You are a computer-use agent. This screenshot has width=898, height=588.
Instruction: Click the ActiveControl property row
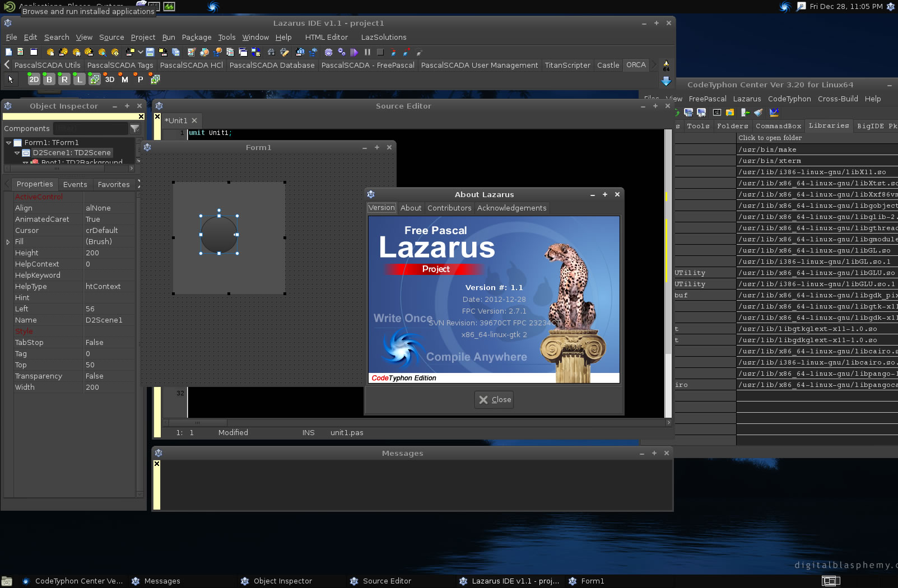74,197
